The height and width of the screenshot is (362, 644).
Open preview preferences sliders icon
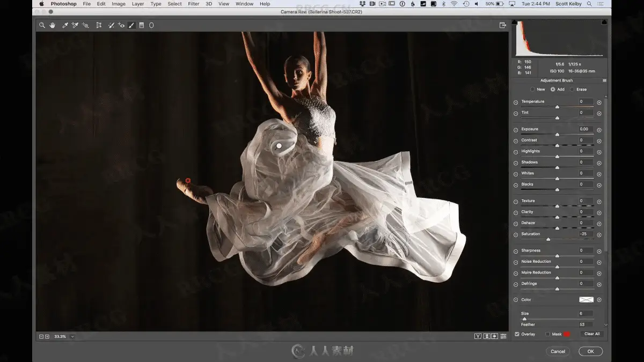(503, 336)
